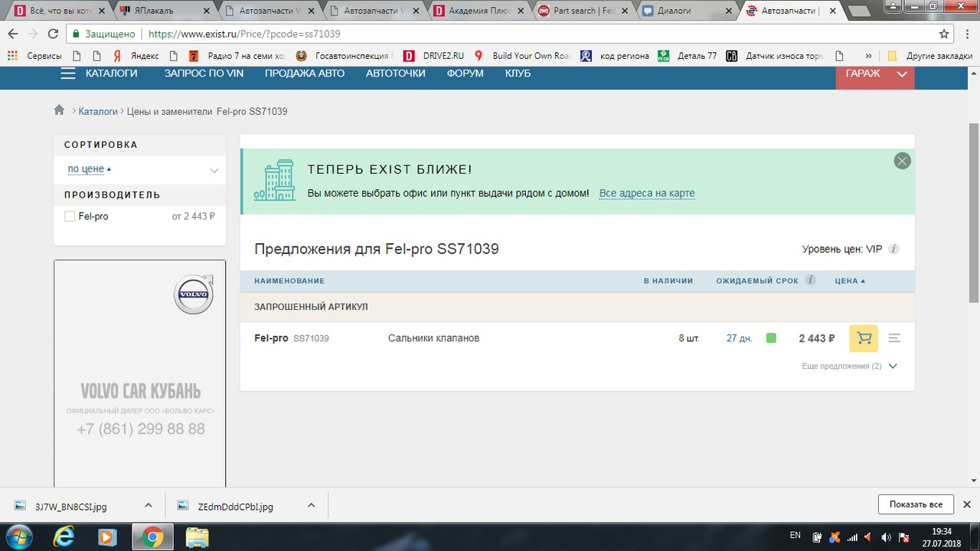Open КЛУБ menu item
The image size is (980, 551).
(518, 73)
